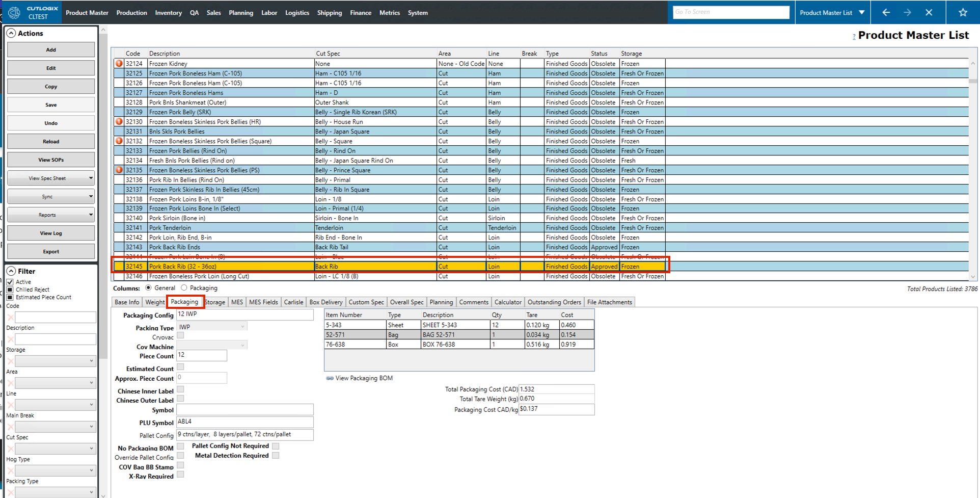This screenshot has height=498, width=980.
Task: Collapse the Actions panel chevron icon
Action: tap(11, 33)
